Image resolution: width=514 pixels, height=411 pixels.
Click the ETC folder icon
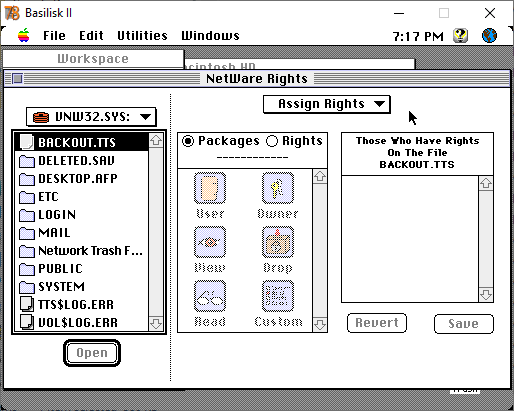[x=27, y=197]
